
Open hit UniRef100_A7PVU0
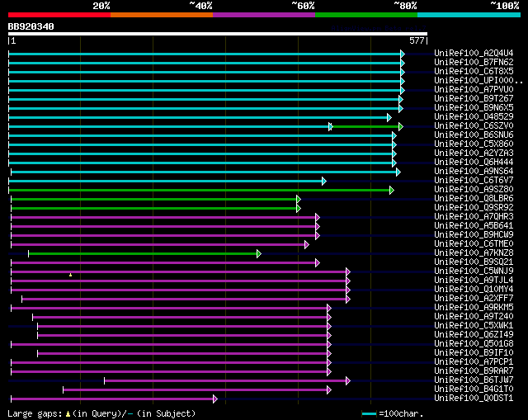[x=474, y=90]
